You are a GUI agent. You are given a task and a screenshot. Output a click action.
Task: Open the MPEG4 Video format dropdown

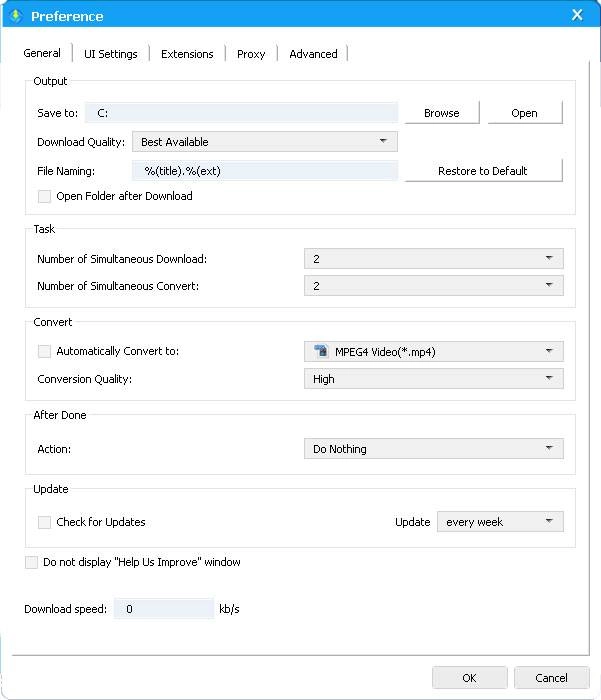coord(434,351)
